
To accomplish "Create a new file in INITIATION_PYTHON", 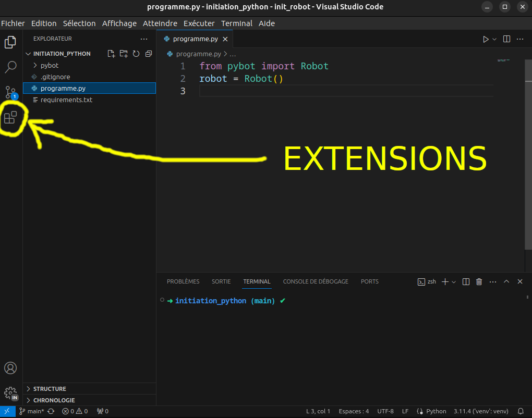I will tap(111, 54).
